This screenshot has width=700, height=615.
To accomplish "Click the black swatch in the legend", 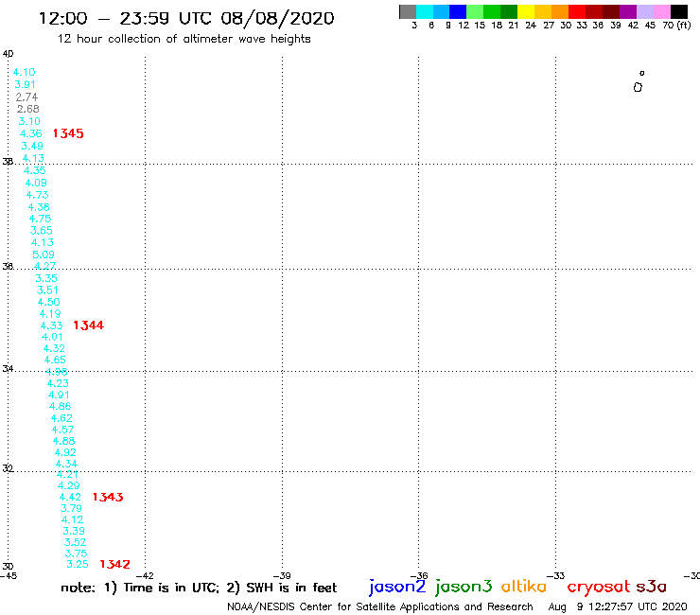I will click(678, 12).
